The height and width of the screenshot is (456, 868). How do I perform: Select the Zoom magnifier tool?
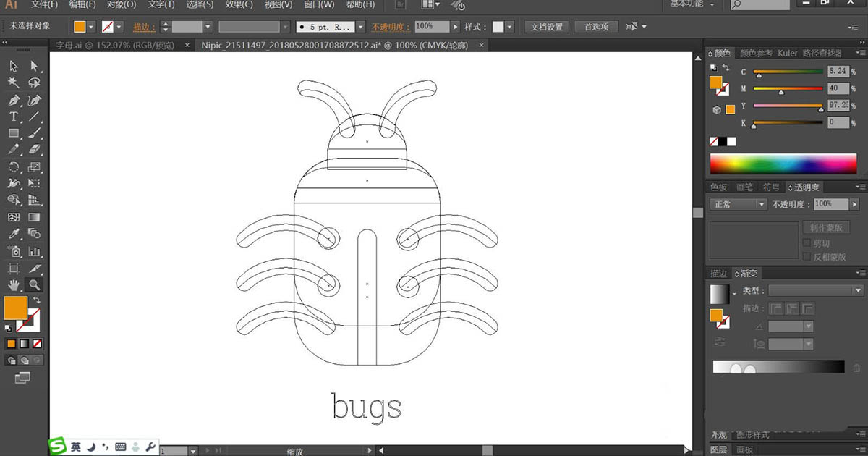pyautogui.click(x=34, y=285)
